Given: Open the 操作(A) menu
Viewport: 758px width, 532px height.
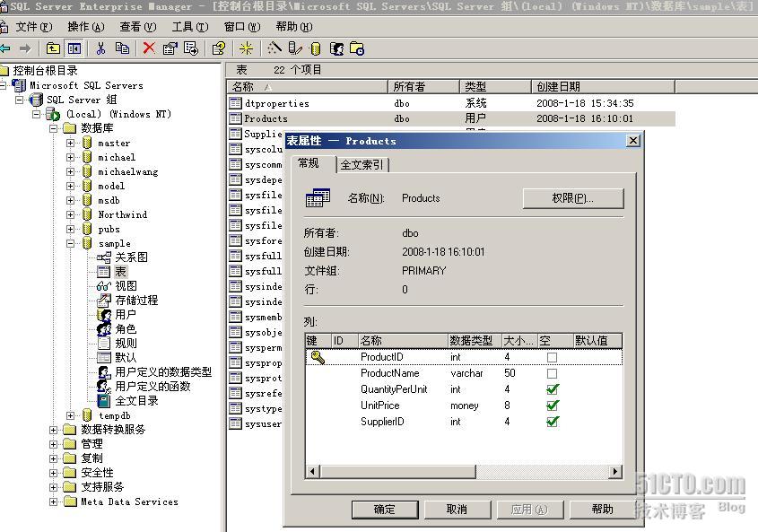Looking at the screenshot, I should (x=85, y=27).
